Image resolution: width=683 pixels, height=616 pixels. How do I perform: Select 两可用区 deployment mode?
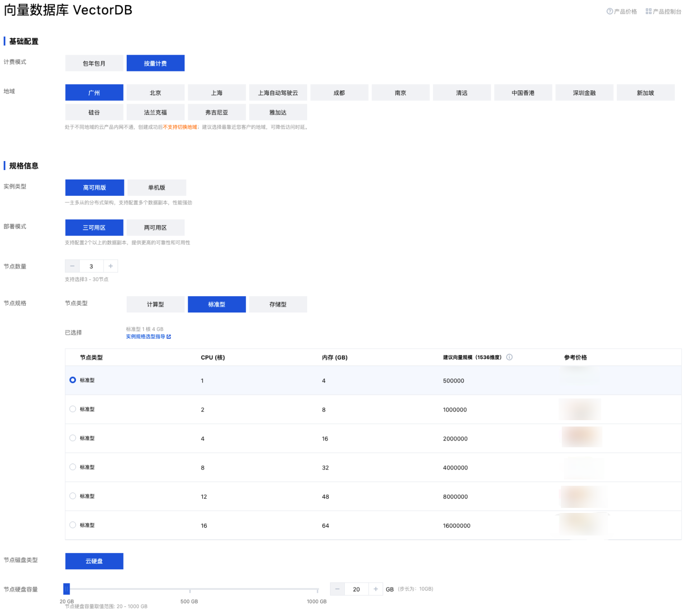click(x=155, y=228)
